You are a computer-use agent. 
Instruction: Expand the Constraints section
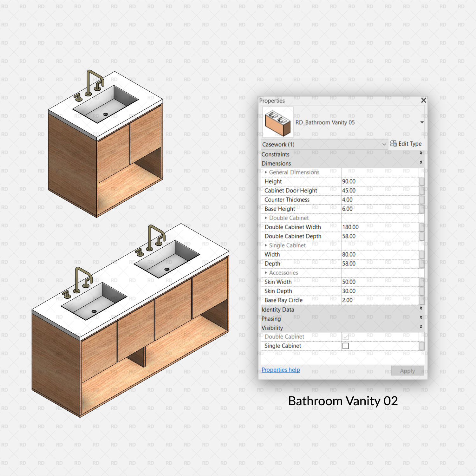tap(421, 154)
